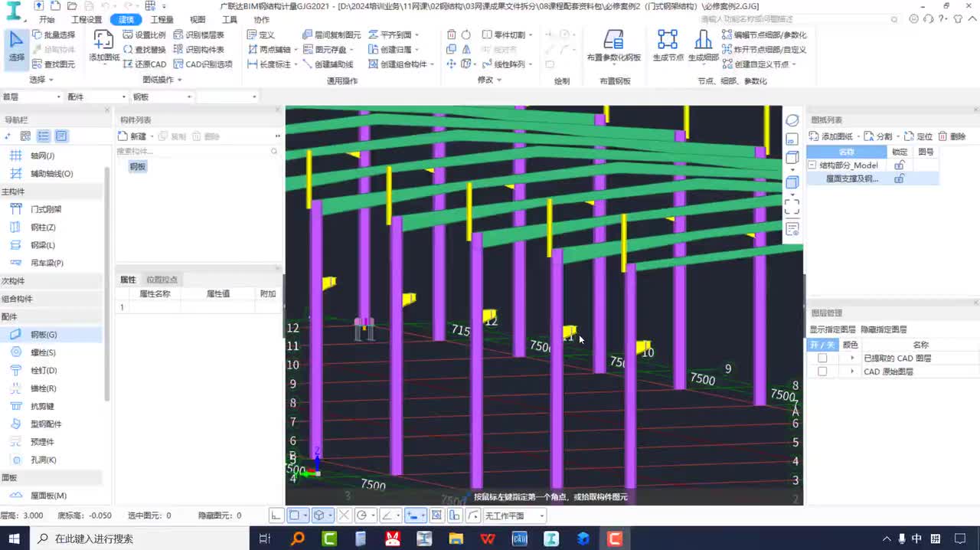Image resolution: width=980 pixels, height=550 pixels.
Task: Click the 批量选择 batch select tool
Action: 54,34
